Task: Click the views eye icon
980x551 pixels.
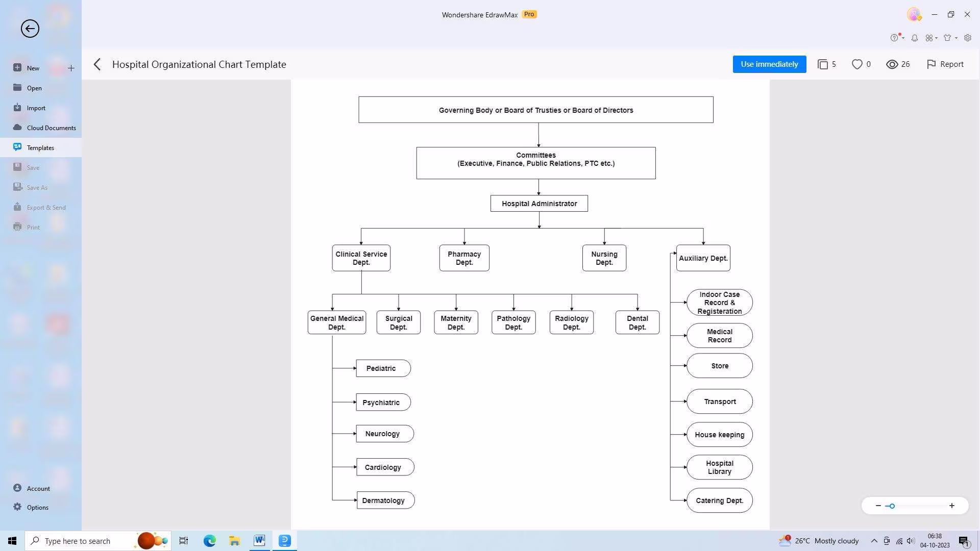Action: [x=892, y=64]
